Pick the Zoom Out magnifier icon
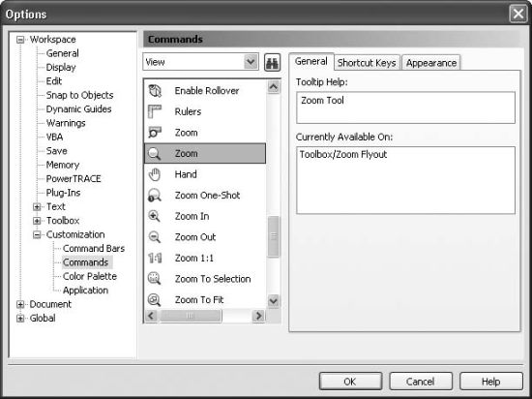Viewport: 532px width, 399px height. point(155,237)
